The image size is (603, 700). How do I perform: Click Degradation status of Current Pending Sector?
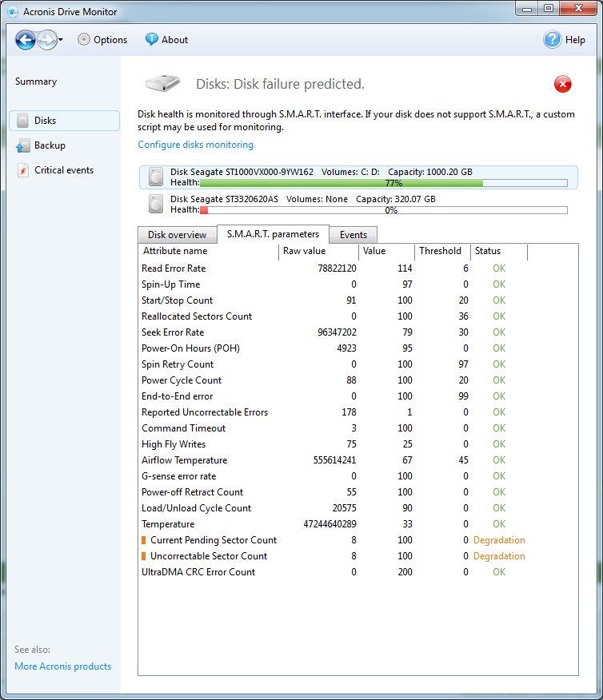click(x=499, y=540)
